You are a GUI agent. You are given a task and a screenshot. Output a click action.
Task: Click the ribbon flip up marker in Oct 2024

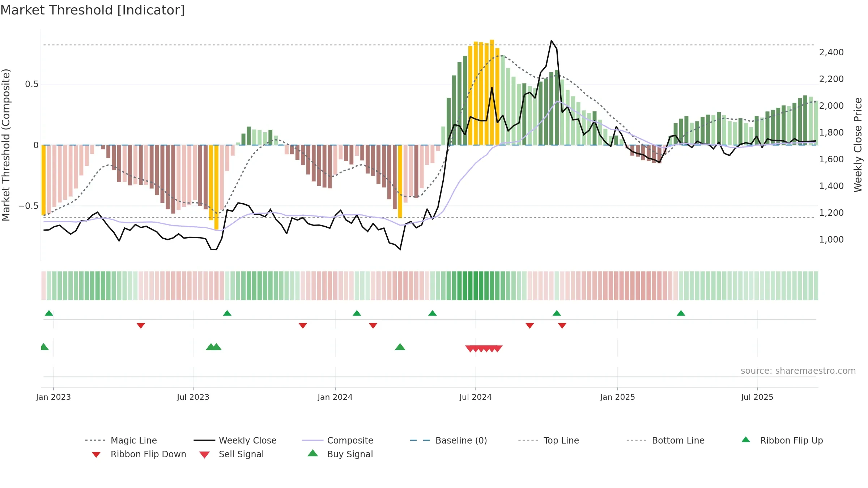coord(557,313)
